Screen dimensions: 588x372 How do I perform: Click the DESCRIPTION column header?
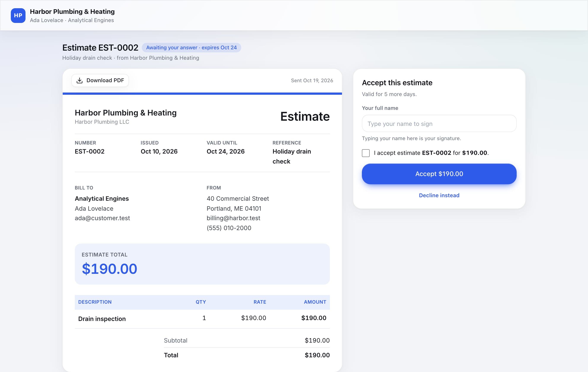click(x=95, y=302)
